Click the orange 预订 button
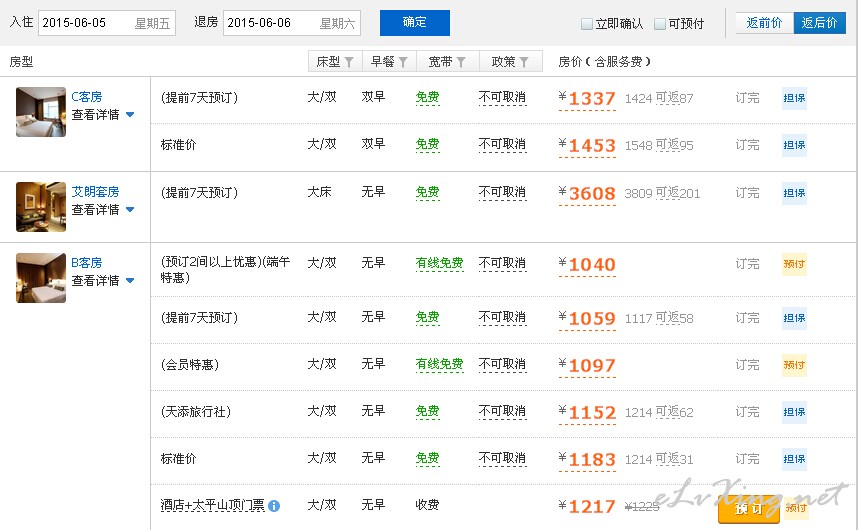Image resolution: width=859 pixels, height=530 pixels. pos(748,509)
